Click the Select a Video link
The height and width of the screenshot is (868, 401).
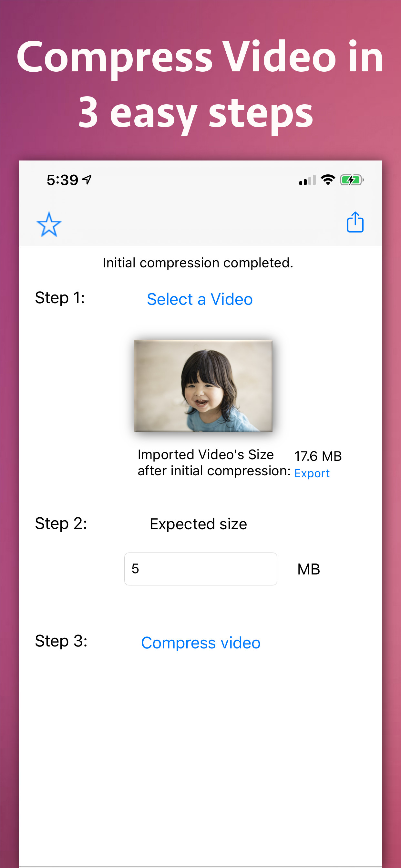(200, 299)
